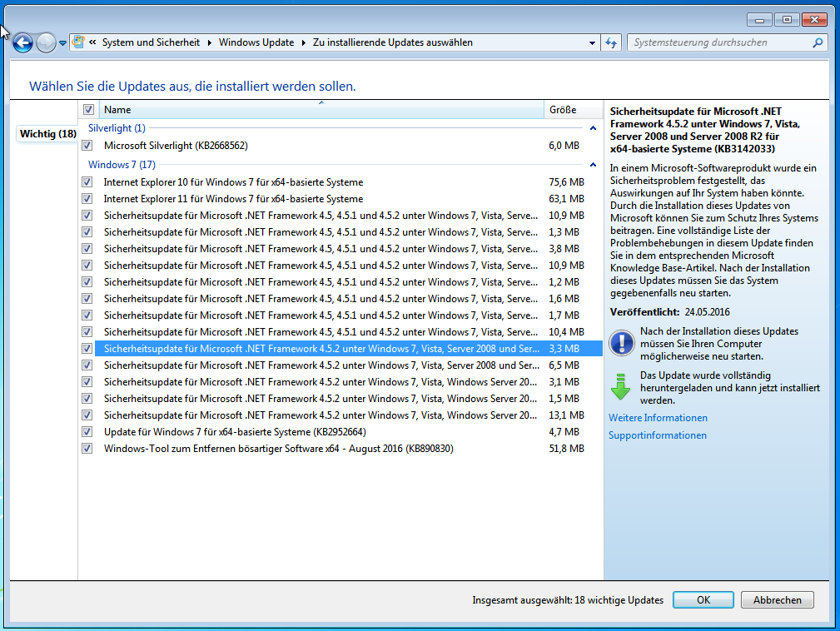The image size is (840, 631).
Task: Click the Systemsteuerung durchsuchen search field
Action: click(x=720, y=42)
